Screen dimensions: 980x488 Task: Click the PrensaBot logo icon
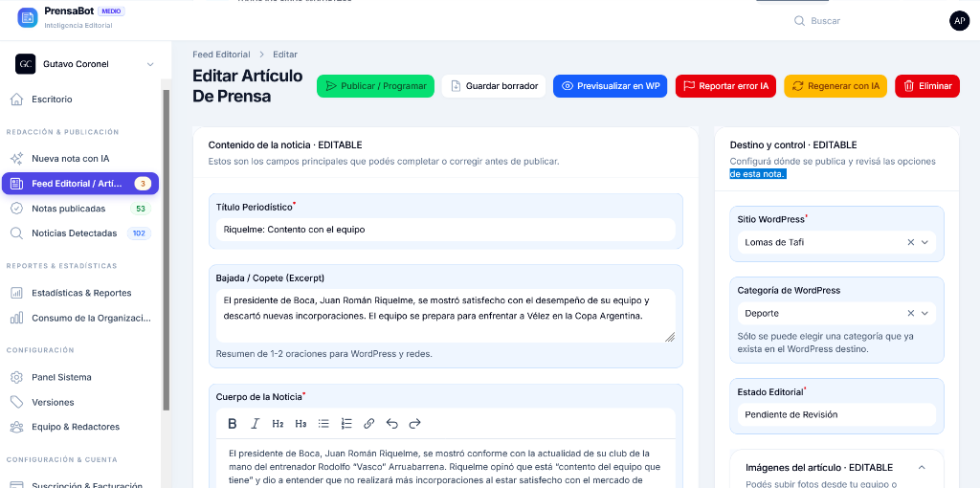(28, 17)
